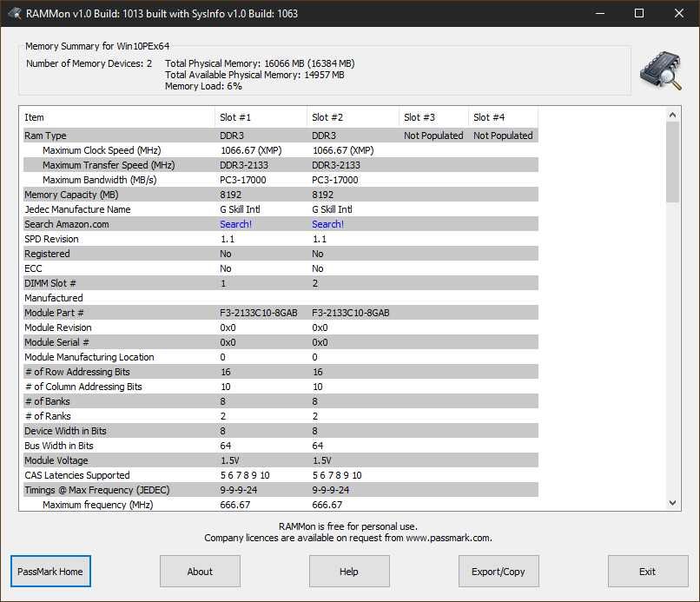Click the memory chip magnifier logo

pyautogui.click(x=660, y=70)
